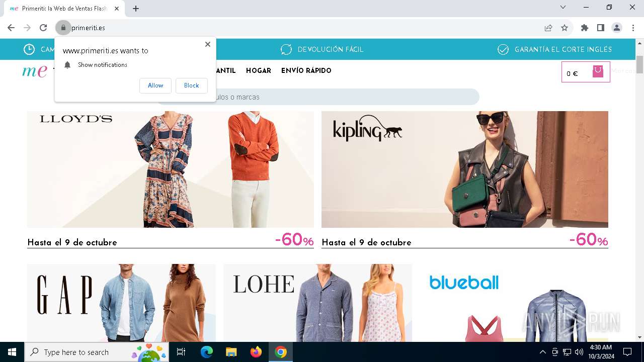Open Garantía El Corte Inglés link

coord(563,49)
